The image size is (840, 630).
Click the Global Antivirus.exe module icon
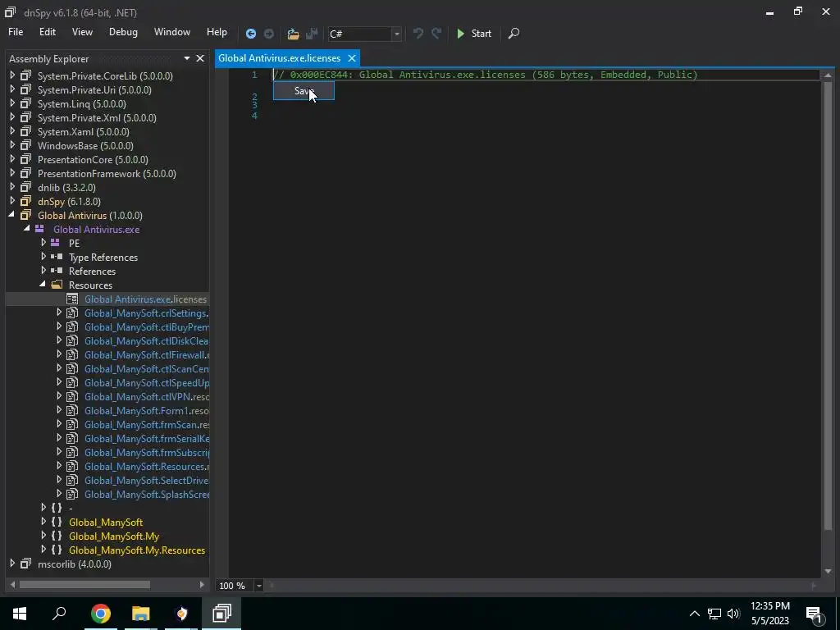tap(39, 229)
